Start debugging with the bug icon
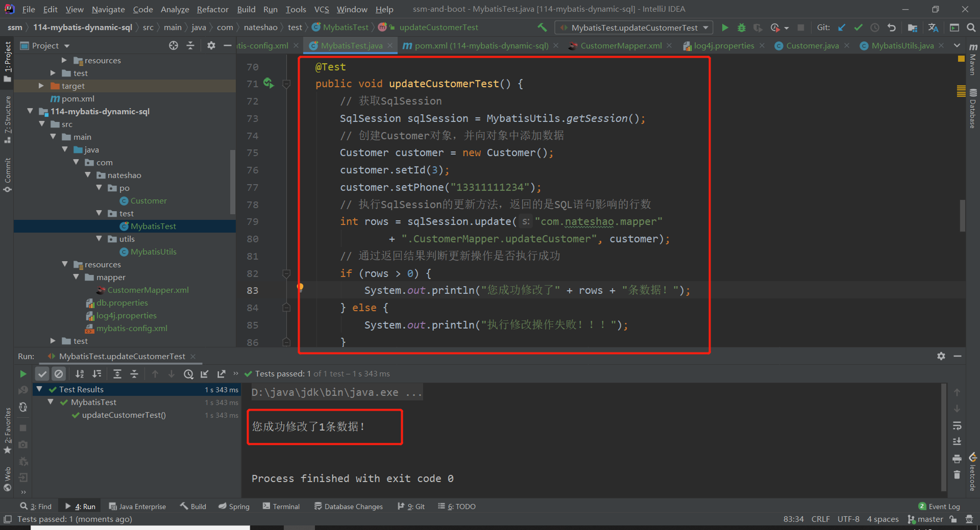This screenshot has height=530, width=980. click(x=741, y=27)
